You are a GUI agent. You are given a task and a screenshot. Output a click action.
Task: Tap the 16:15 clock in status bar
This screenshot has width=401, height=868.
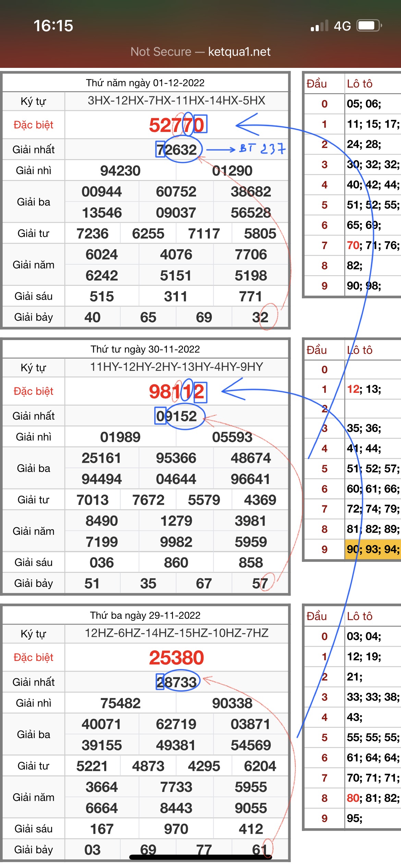53,26
